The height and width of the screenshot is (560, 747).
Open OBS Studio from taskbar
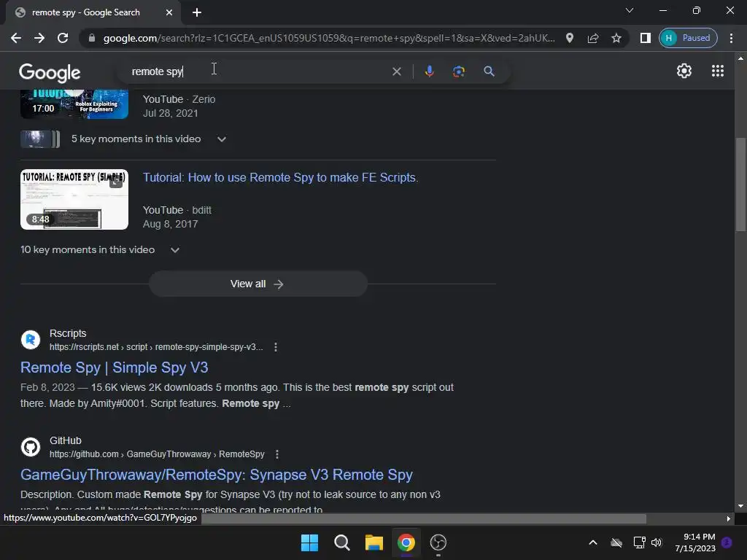(x=438, y=542)
